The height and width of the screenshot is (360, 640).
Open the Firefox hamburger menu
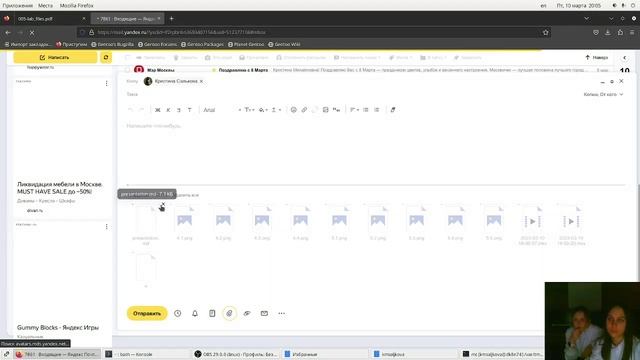pyautogui.click(x=632, y=32)
